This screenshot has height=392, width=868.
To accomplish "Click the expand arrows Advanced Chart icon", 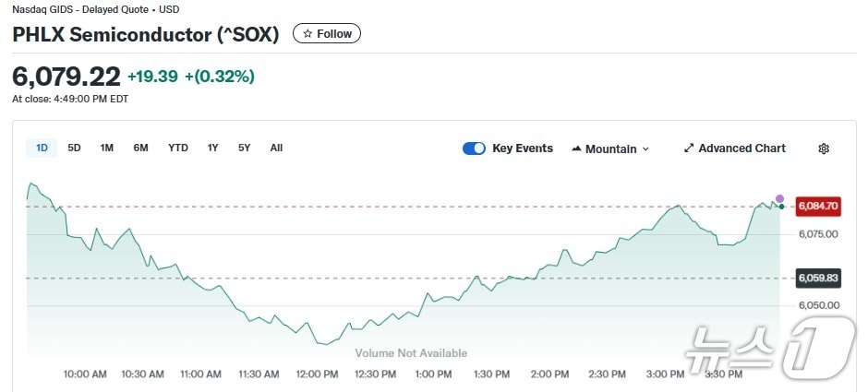I will click(x=689, y=148).
